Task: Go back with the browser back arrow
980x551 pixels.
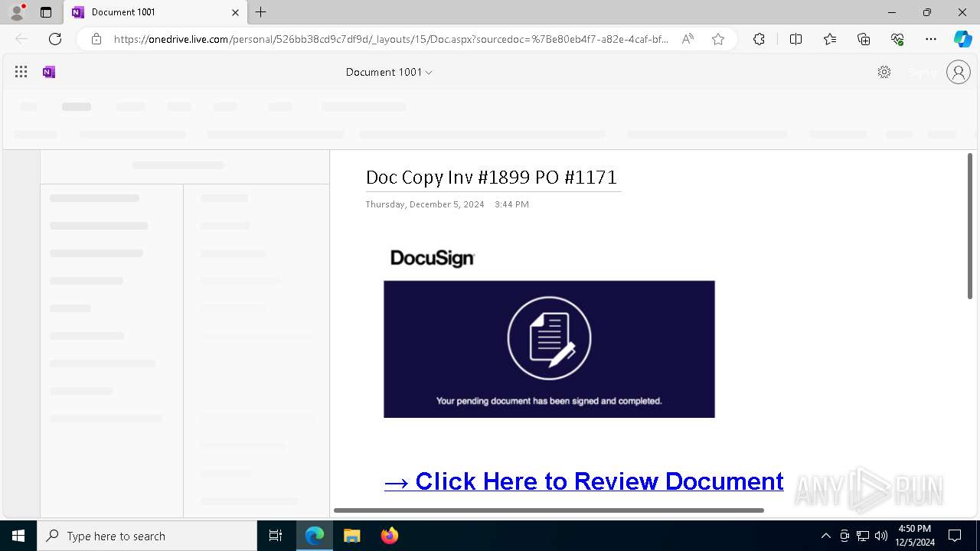Action: [21, 39]
